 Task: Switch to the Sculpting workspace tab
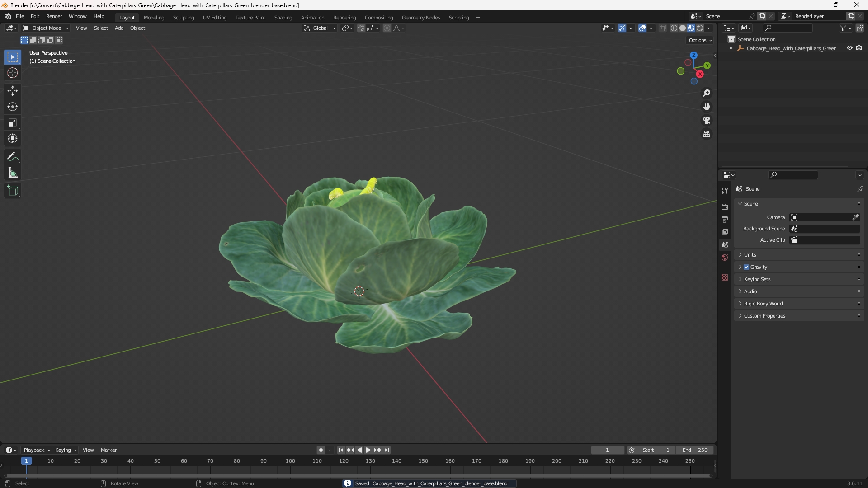183,18
